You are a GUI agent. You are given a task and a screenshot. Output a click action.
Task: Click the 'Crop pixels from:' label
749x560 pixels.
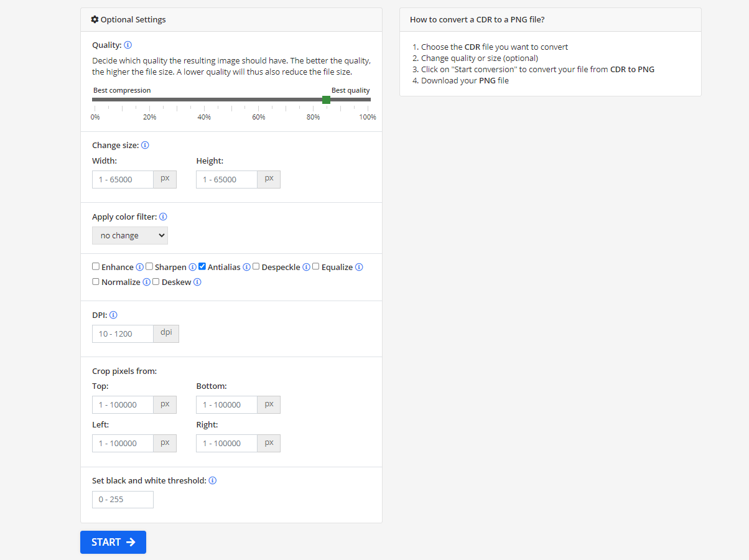pyautogui.click(x=124, y=371)
